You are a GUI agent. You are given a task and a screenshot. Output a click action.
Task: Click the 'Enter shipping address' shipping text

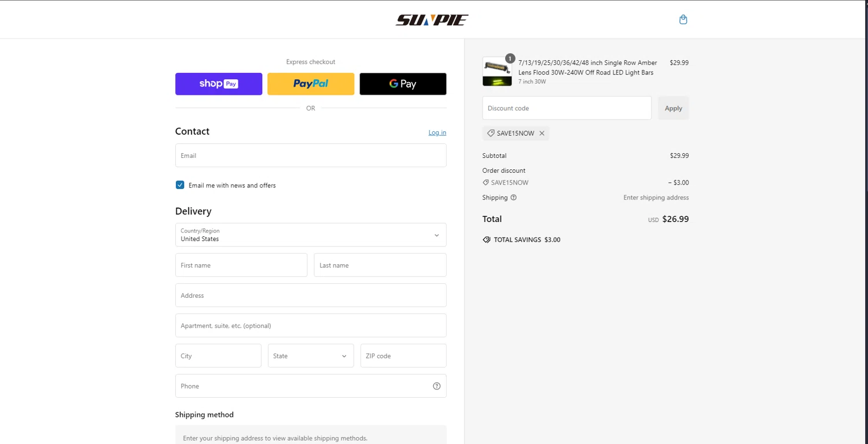(x=656, y=198)
